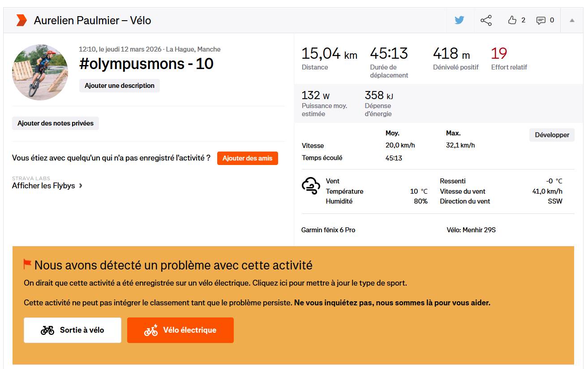Select Sortie à vélo sport type
Viewport: 588px width, 369px height.
click(73, 330)
